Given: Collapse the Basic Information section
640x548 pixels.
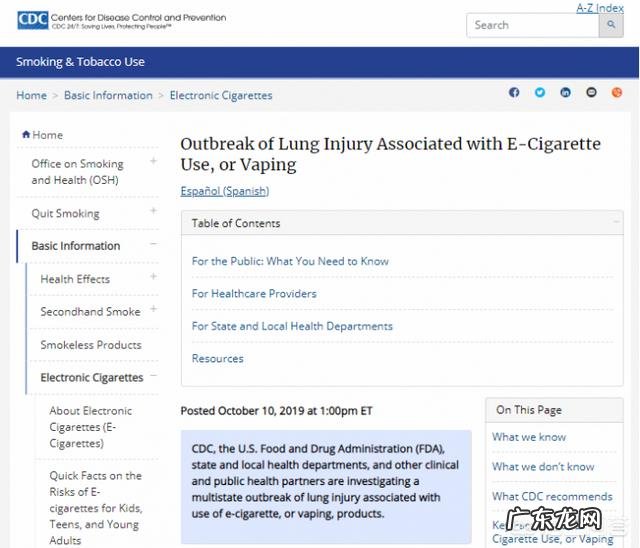Looking at the screenshot, I should [153, 244].
